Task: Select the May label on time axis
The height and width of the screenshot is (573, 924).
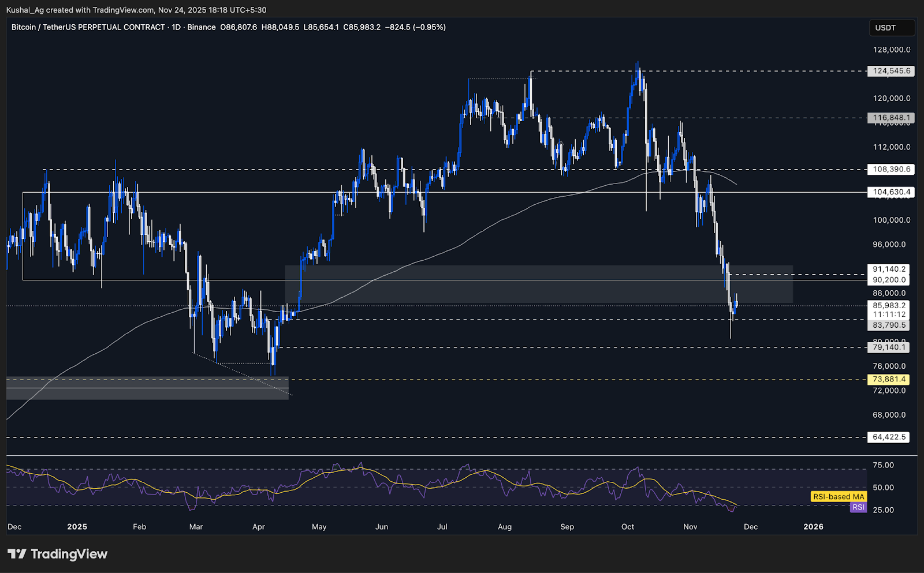Action: click(319, 526)
